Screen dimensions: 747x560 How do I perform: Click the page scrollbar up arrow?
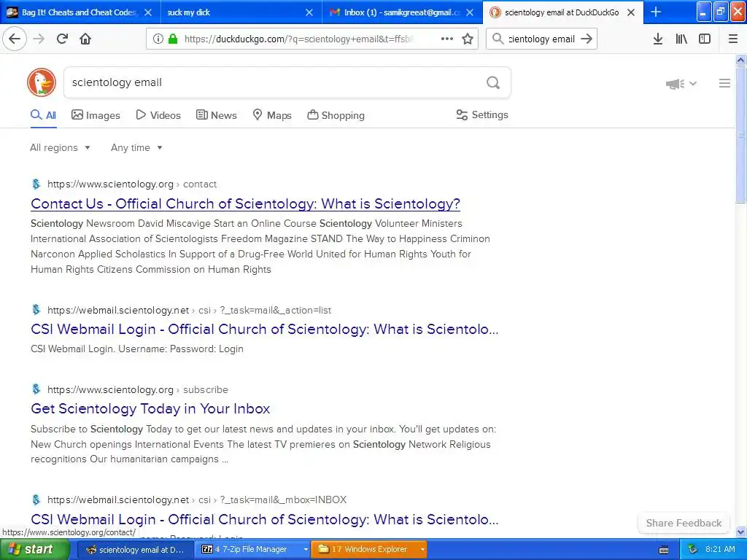click(x=741, y=60)
